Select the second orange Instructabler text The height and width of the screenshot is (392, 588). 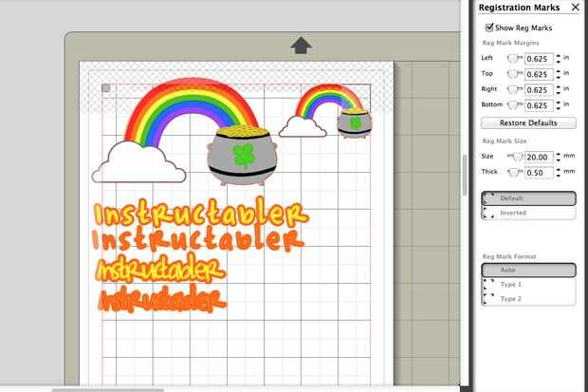click(197, 239)
